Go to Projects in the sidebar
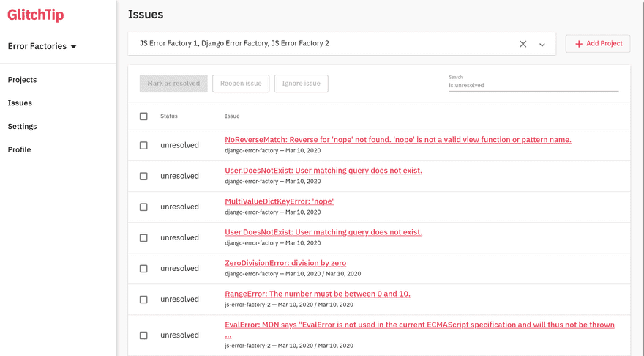The image size is (644, 356). pos(22,80)
